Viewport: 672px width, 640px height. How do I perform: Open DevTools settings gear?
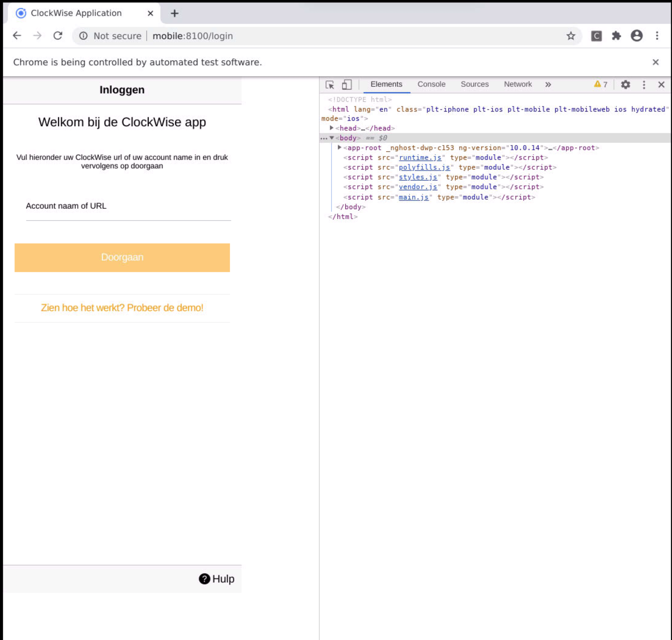pyautogui.click(x=625, y=85)
